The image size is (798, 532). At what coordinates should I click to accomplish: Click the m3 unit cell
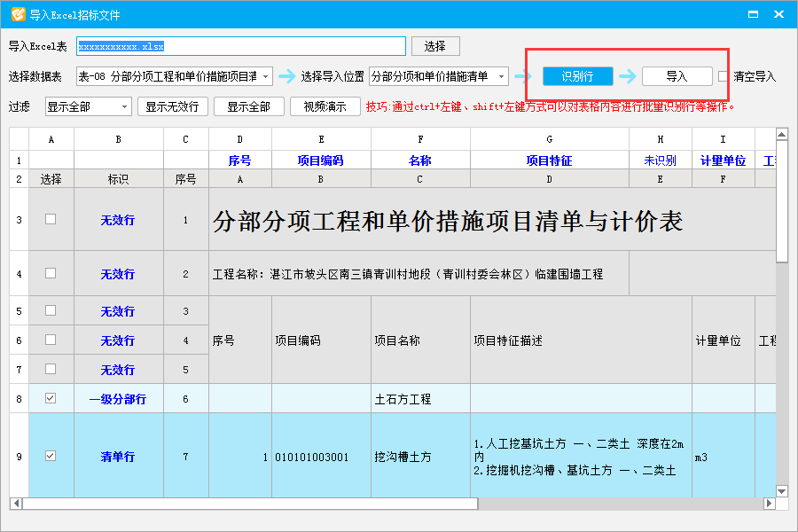coord(724,457)
